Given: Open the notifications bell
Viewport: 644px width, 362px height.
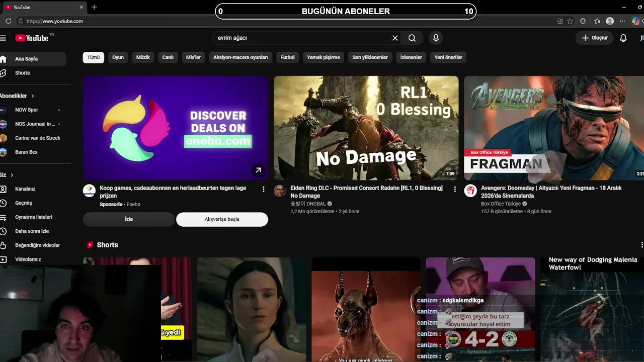Looking at the screenshot, I should pos(623,38).
